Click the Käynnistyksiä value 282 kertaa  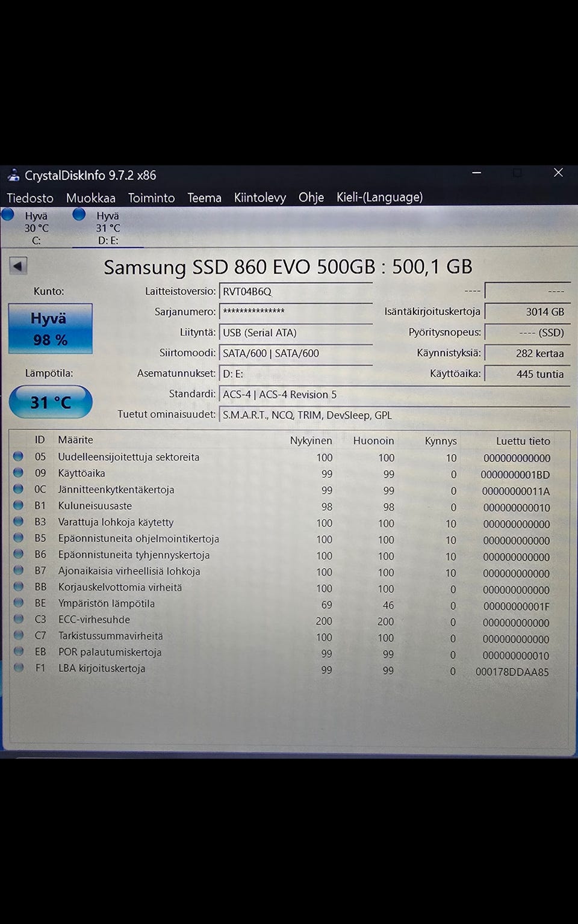527,353
